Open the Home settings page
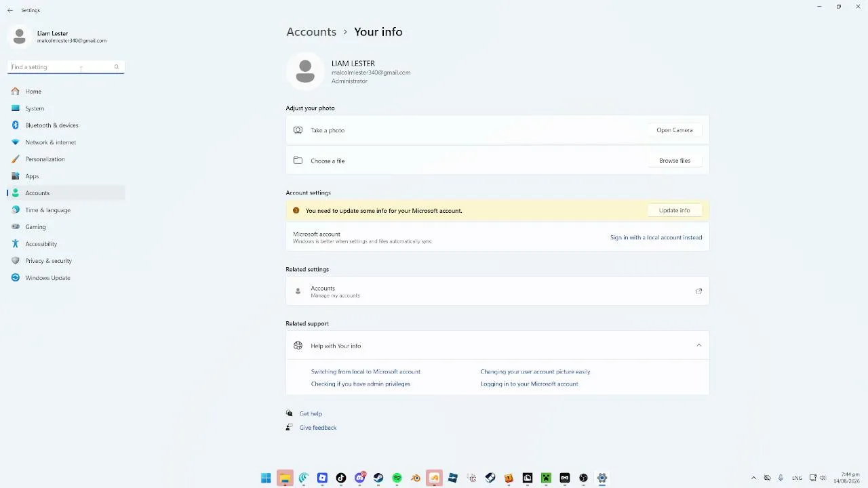Screen dimensions: 868x488 tap(66, 91)
